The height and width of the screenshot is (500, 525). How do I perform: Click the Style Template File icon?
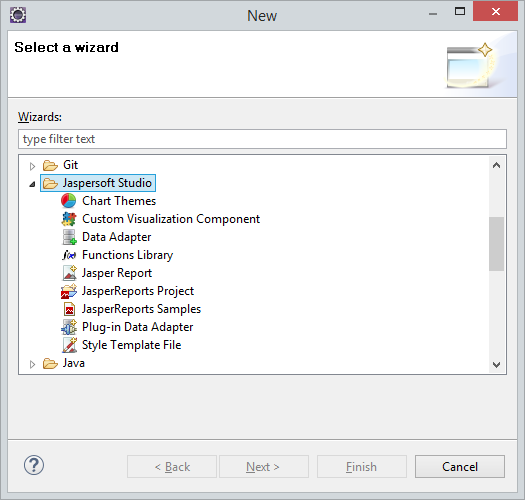70,345
